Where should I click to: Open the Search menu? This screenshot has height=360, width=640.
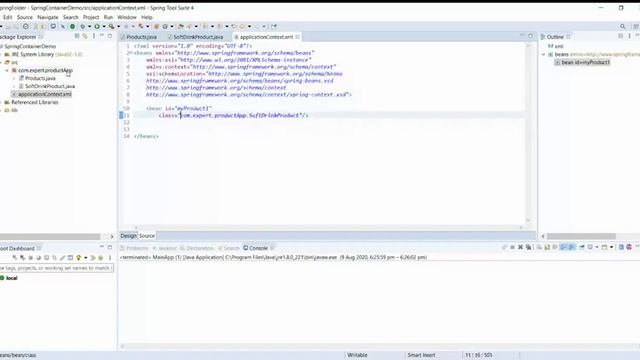71,17
